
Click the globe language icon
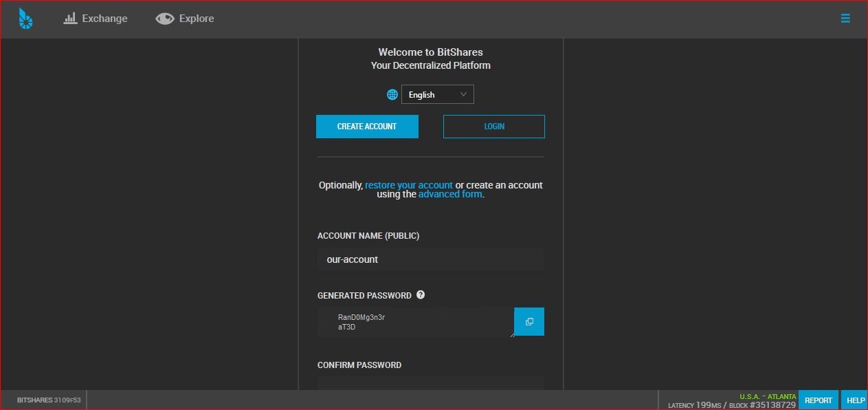click(x=392, y=95)
